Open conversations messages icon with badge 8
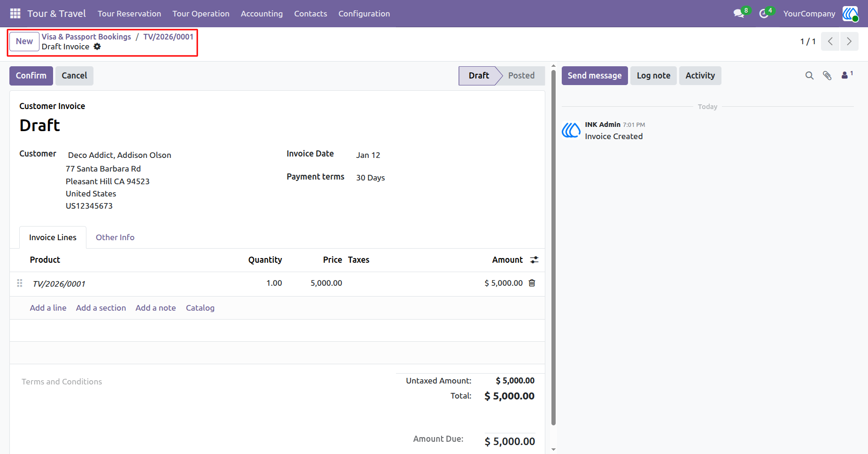868x454 pixels. tap(739, 14)
